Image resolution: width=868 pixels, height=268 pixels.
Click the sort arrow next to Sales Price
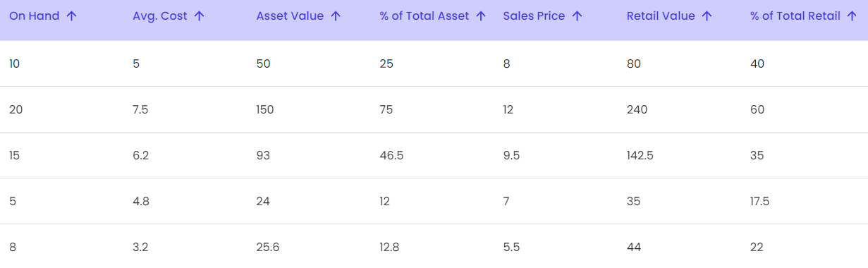577,16
